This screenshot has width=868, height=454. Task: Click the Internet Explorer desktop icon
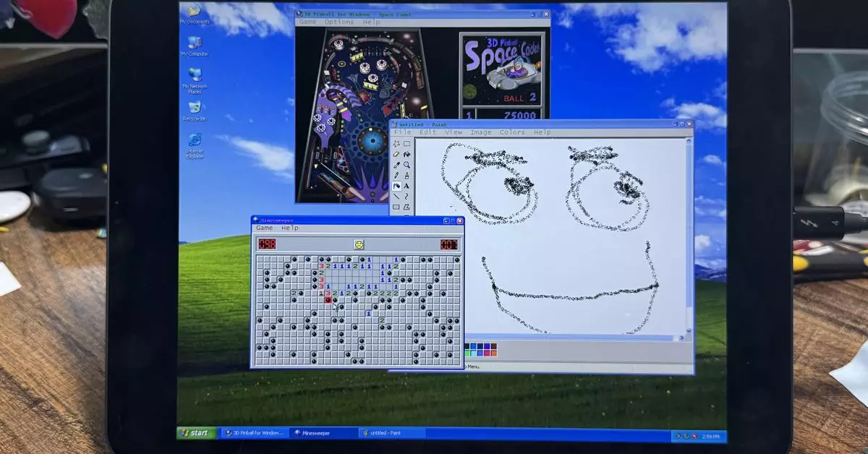tap(195, 142)
